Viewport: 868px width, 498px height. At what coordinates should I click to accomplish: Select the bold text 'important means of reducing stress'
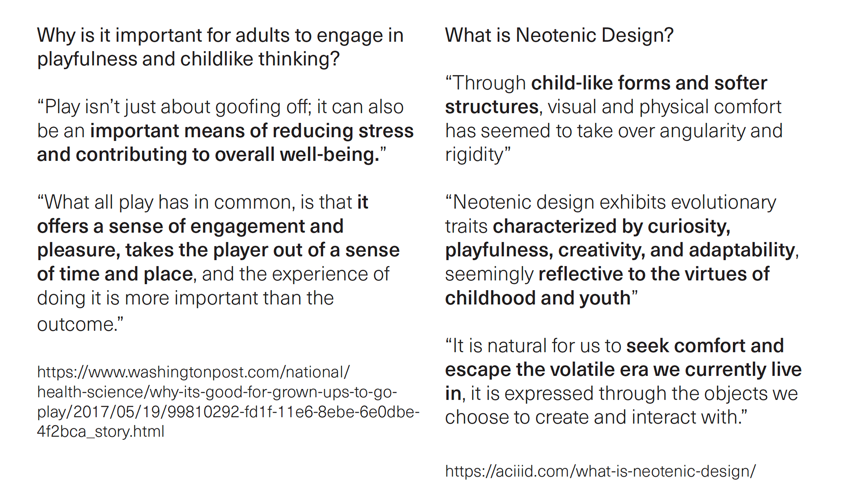point(252,131)
